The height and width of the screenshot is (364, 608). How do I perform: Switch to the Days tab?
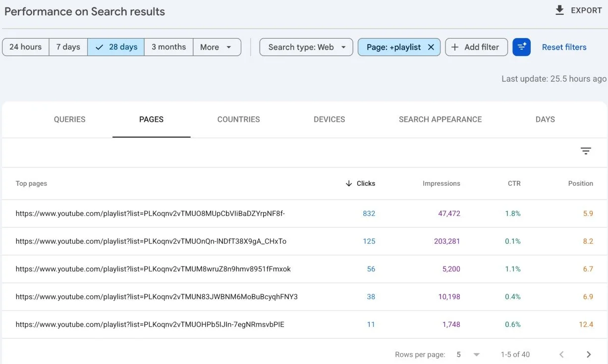pos(545,119)
